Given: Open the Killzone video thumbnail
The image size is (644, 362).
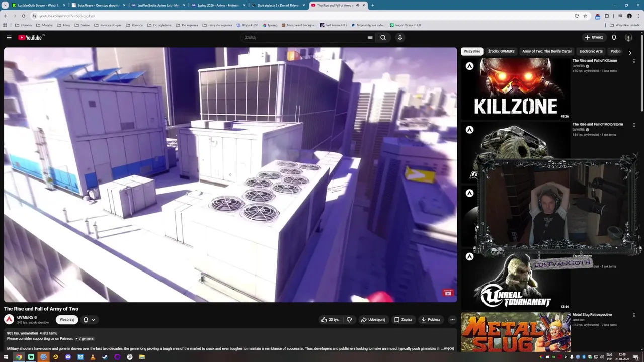Looking at the screenshot, I should click(x=516, y=88).
